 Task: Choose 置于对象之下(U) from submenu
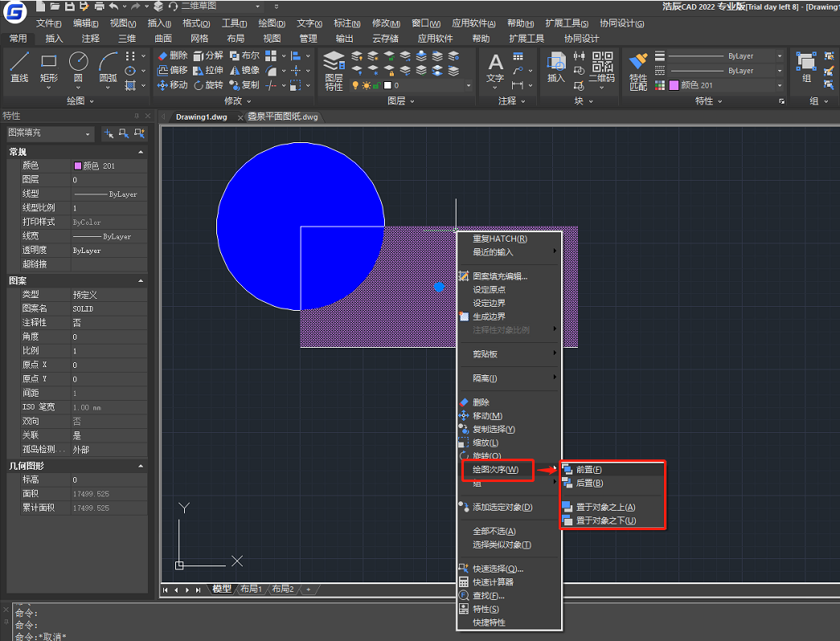pyautogui.click(x=613, y=521)
